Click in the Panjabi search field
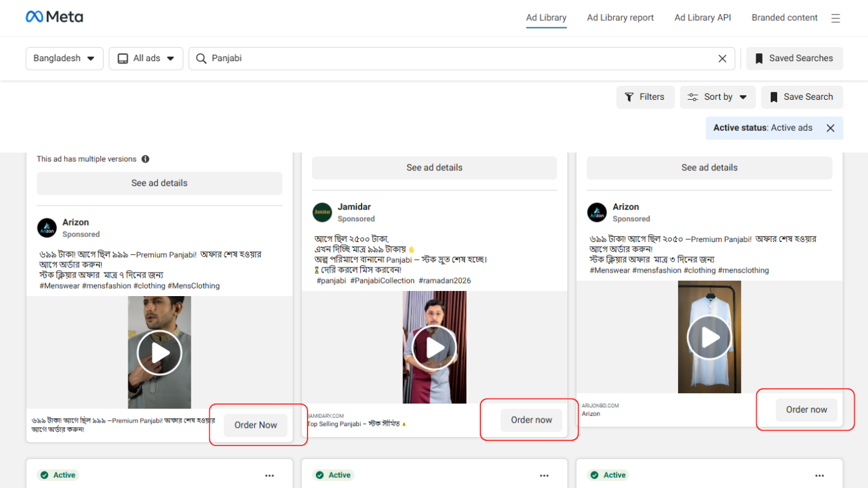This screenshot has width=868, height=488. coord(458,58)
